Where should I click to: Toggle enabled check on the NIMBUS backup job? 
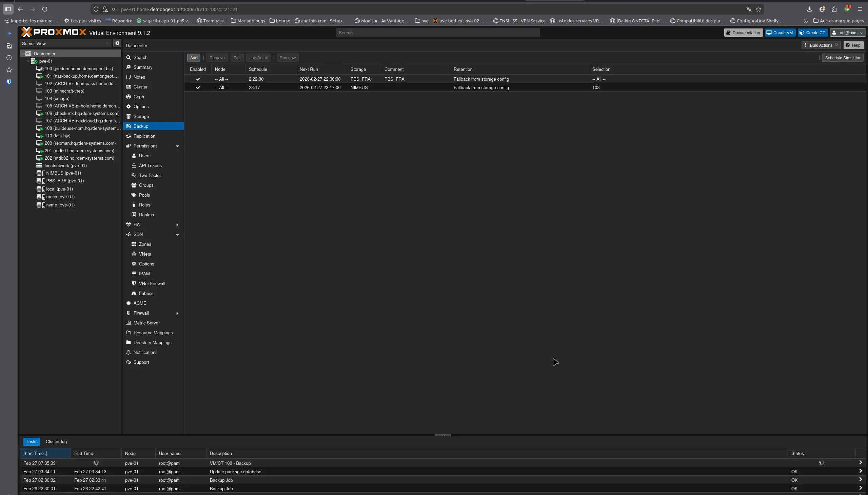[x=198, y=88]
